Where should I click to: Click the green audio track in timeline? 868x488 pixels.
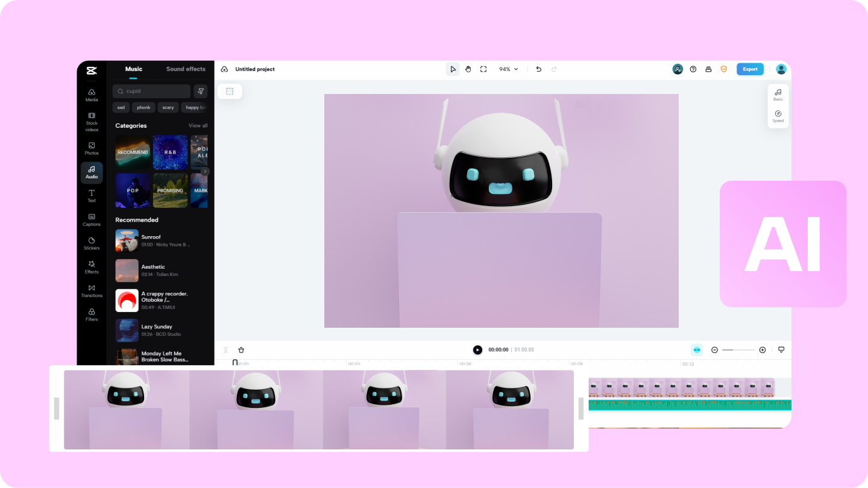point(690,405)
